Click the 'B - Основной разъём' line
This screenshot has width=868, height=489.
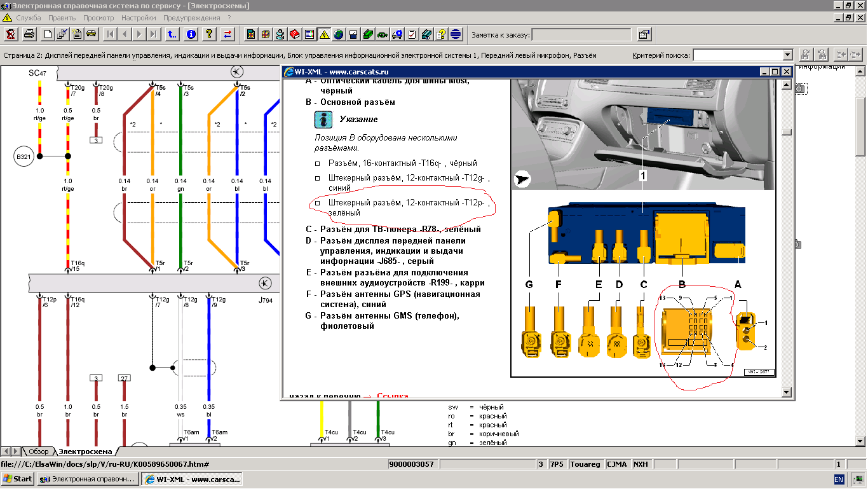tap(350, 102)
